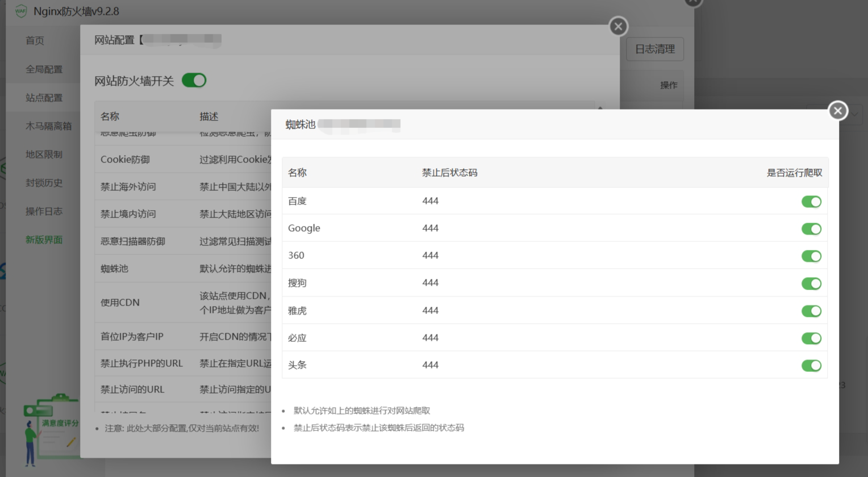Turn off Google crawler permission
868x477 pixels.
click(812, 228)
